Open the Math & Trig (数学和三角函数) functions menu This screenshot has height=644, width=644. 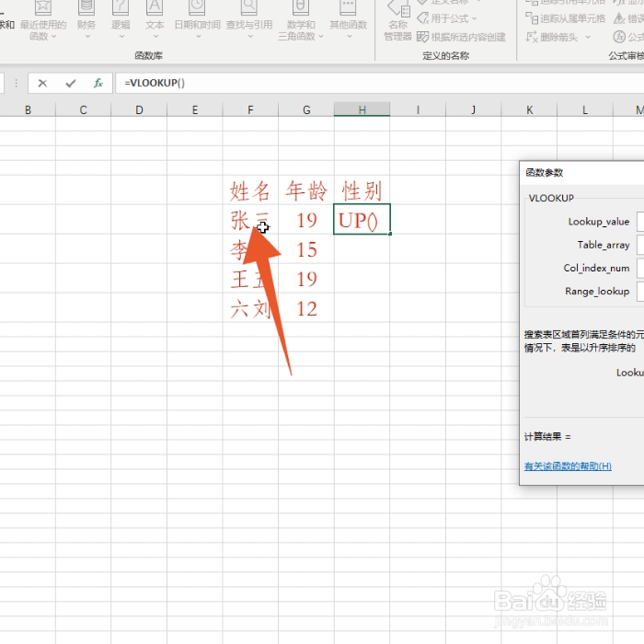click(x=301, y=20)
